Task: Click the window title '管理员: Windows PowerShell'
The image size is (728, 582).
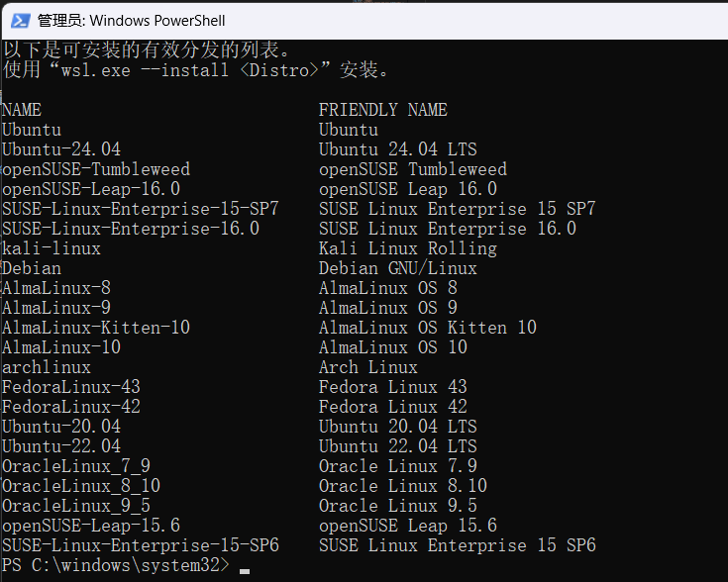Action: click(x=131, y=20)
